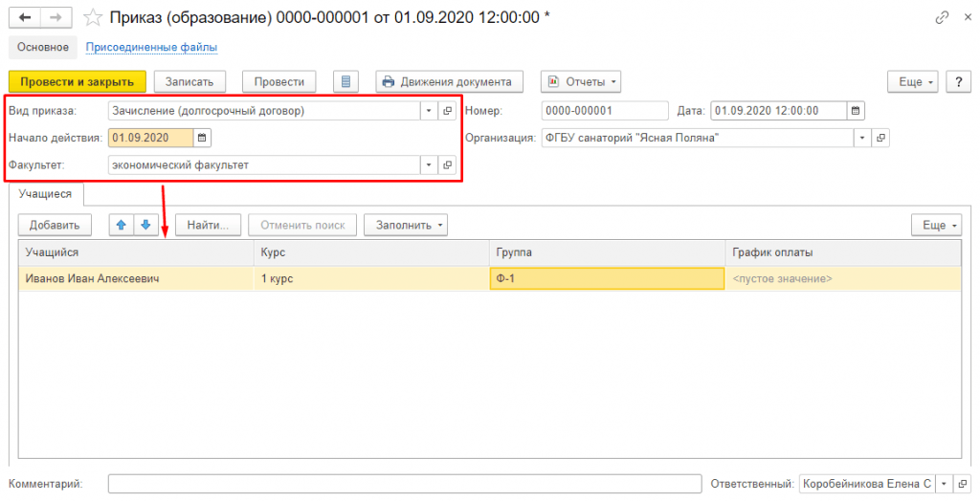Click into the Комментарий text field

402,484
